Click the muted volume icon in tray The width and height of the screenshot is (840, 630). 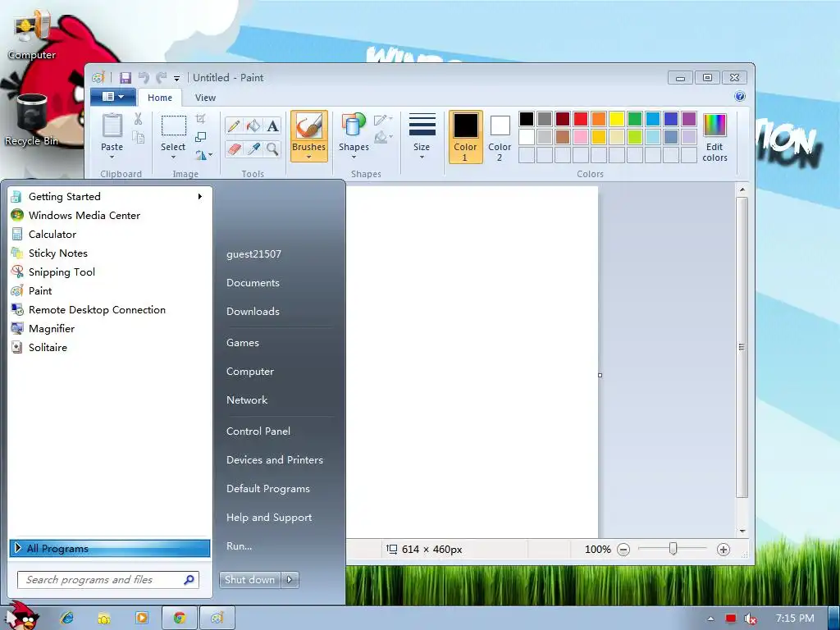(x=750, y=619)
